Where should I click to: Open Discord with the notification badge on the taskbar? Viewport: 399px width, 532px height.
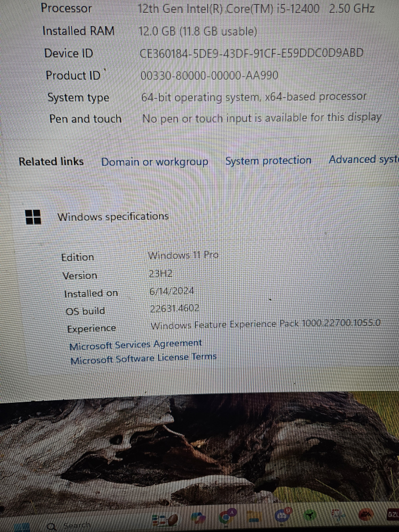283,515
